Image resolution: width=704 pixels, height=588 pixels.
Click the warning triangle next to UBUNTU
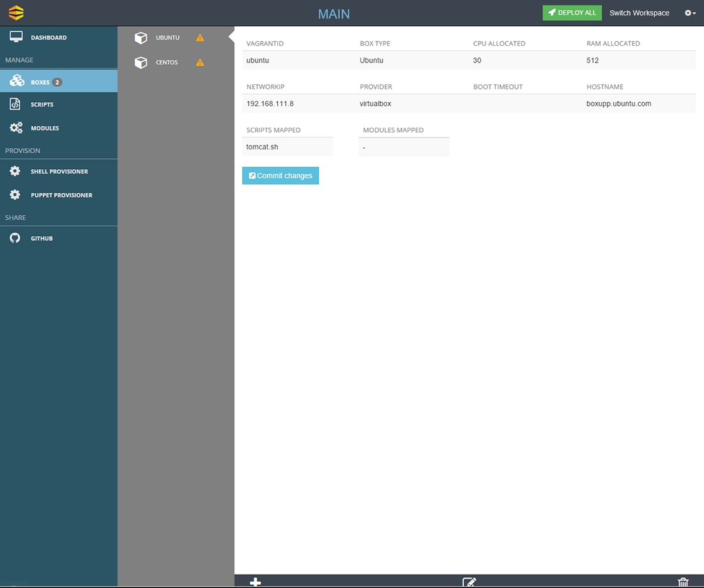(200, 37)
